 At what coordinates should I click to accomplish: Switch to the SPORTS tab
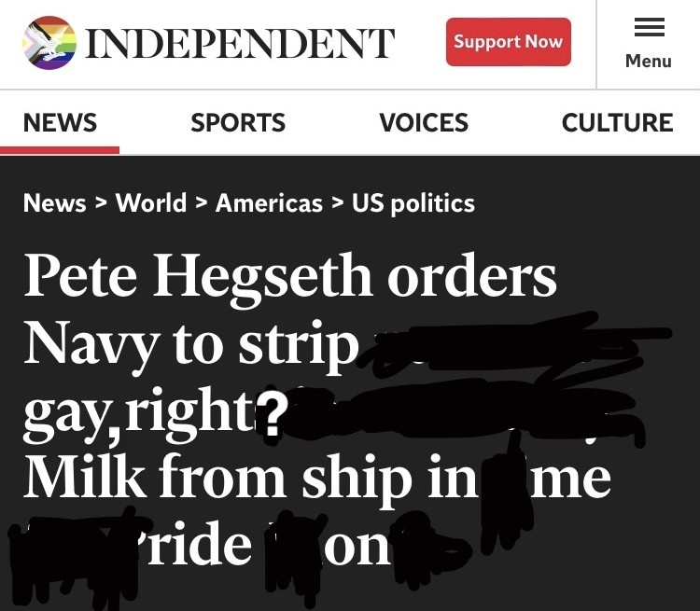(238, 122)
